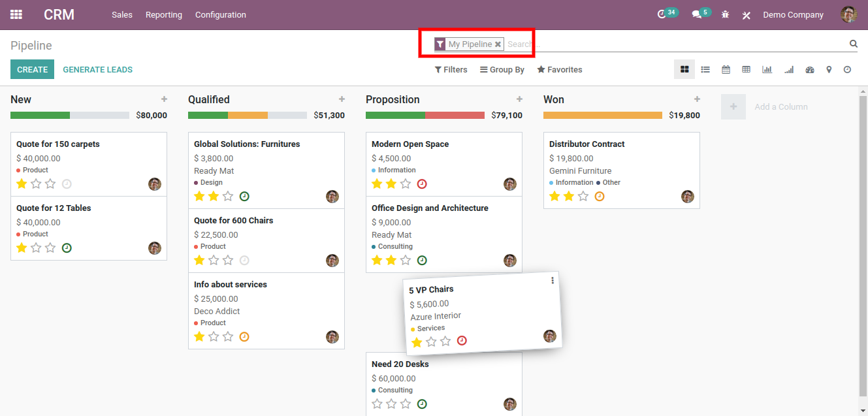The image size is (868, 416).
Task: Switch to the pivot table view
Action: tap(746, 69)
